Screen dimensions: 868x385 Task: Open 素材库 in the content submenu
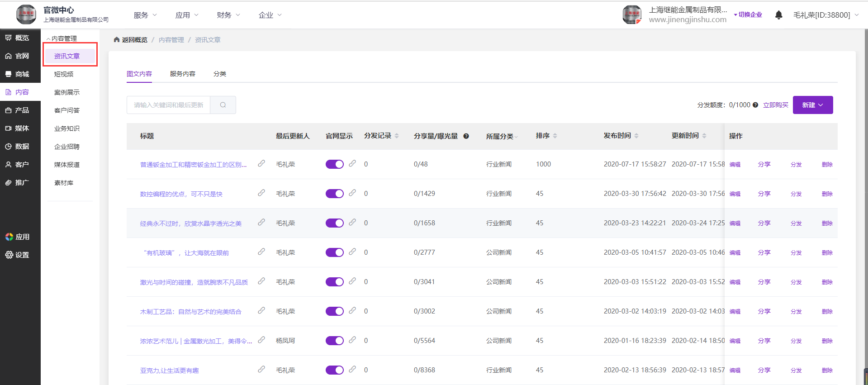tap(64, 183)
